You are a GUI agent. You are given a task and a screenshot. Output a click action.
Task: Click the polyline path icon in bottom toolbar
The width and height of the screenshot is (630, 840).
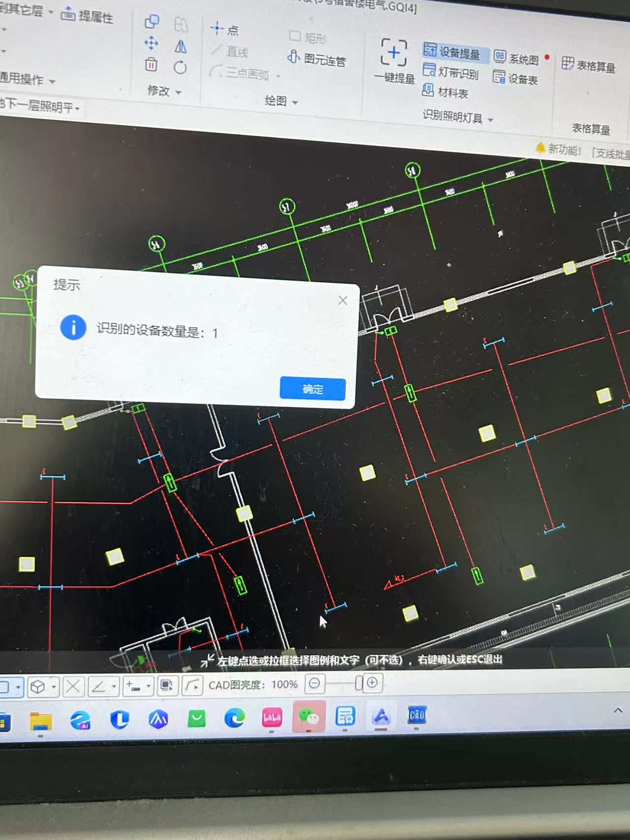click(192, 685)
